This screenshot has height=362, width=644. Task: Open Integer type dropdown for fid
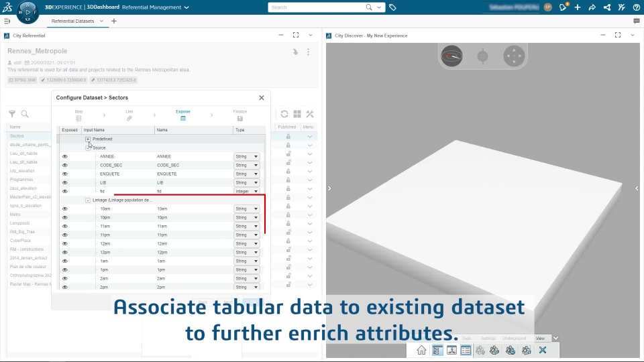246,191
